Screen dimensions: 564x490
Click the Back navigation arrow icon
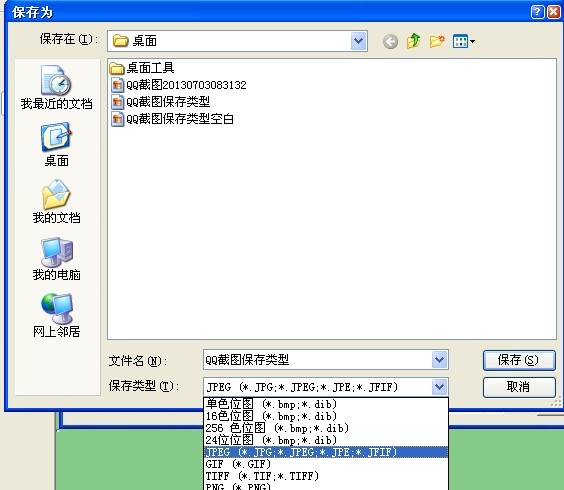click(390, 42)
